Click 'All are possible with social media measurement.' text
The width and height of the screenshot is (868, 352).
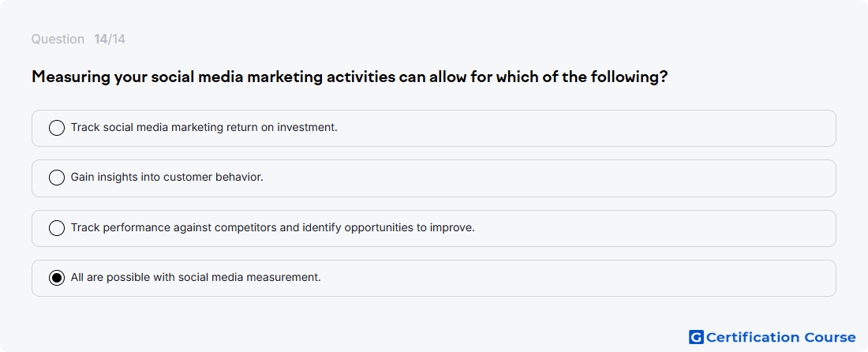click(196, 277)
